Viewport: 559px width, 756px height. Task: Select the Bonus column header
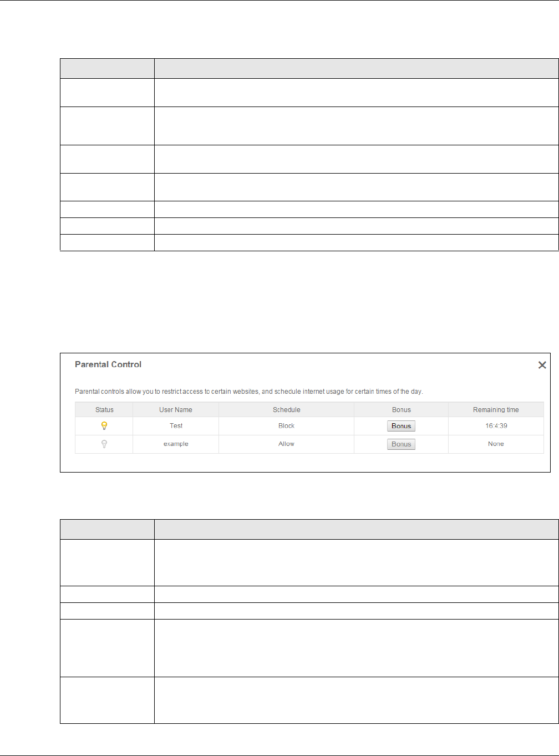pyautogui.click(x=402, y=410)
